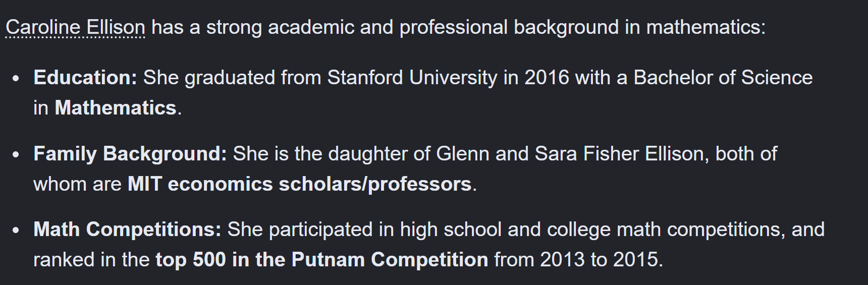Screen dimensions: 868x285
Task: Click the year 2016 in Education line
Action: click(547, 78)
